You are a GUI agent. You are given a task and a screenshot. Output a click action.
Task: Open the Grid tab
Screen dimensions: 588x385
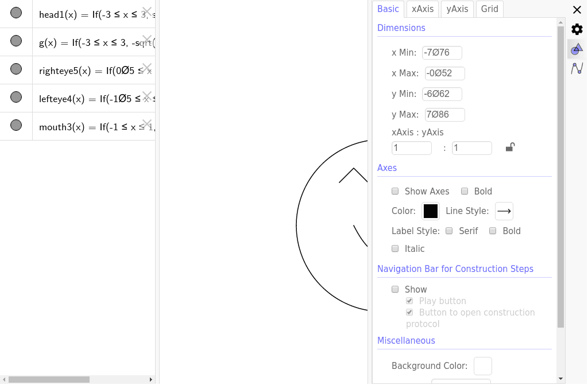coord(490,9)
